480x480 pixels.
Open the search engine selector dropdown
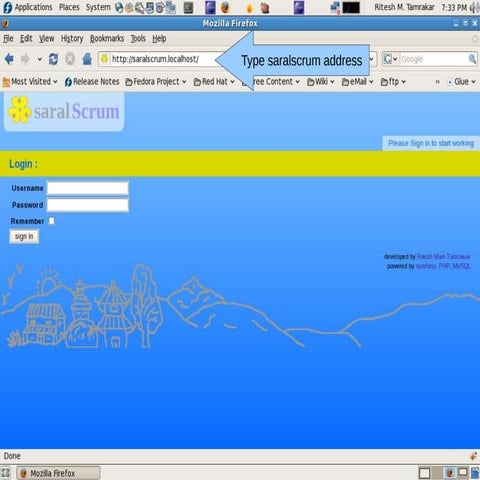tap(390, 59)
